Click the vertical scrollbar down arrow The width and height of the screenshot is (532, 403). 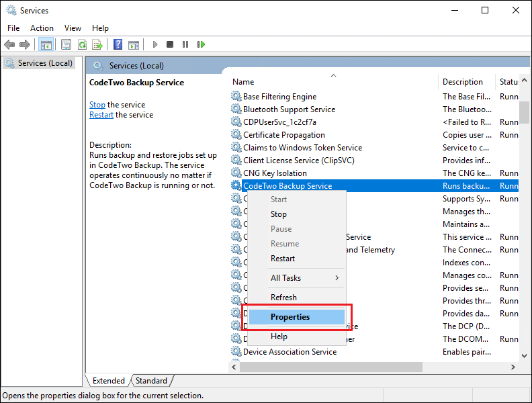[524, 355]
